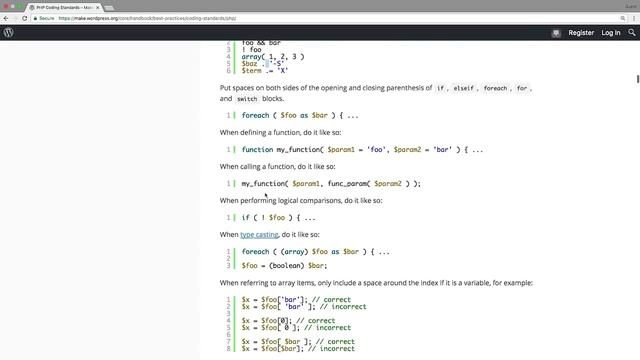Select the PHP Coding Standards tab
The width and height of the screenshot is (640, 360).
point(64,7)
